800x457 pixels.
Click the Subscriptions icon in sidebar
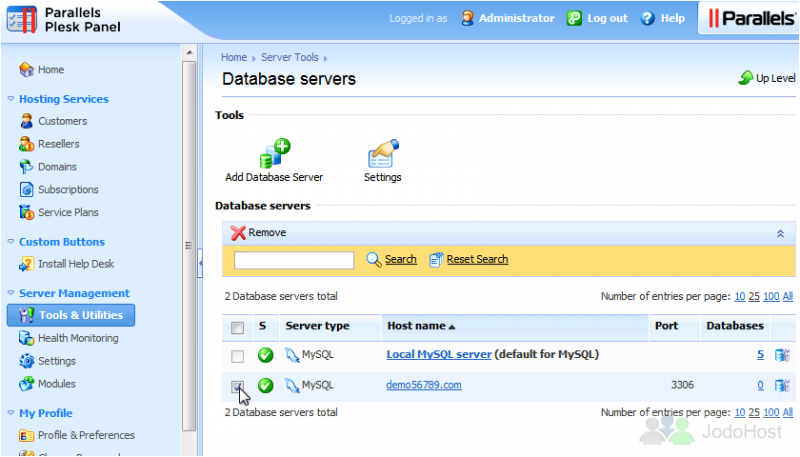coord(27,189)
